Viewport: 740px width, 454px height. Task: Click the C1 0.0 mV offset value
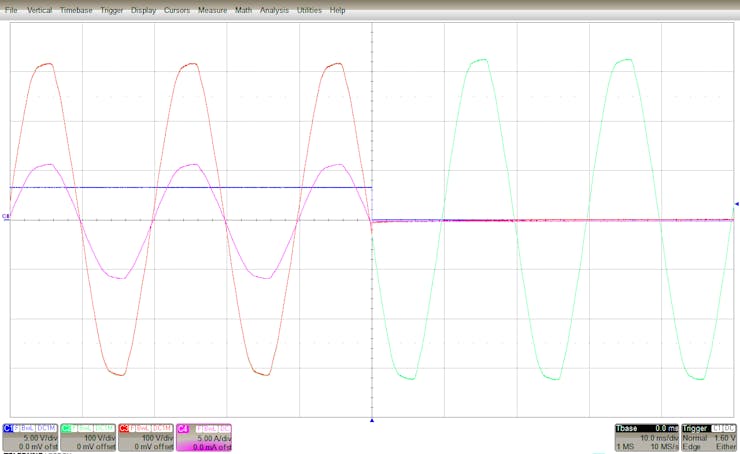point(38,446)
